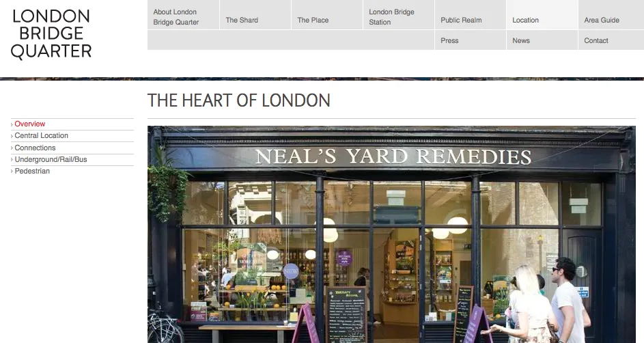Select Pedestrian in the sidebar
This screenshot has height=343, width=644.
pos(32,171)
